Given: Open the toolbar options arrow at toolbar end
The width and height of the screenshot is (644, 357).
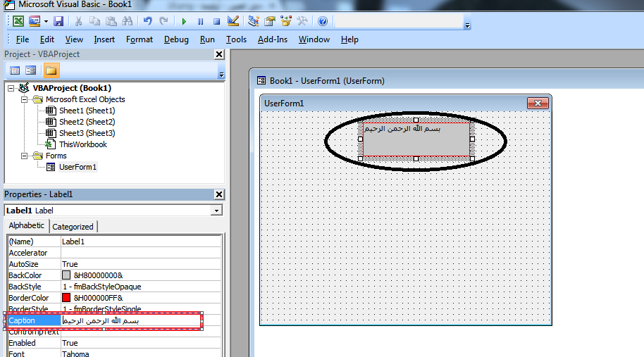Looking at the screenshot, I should [x=467, y=25].
